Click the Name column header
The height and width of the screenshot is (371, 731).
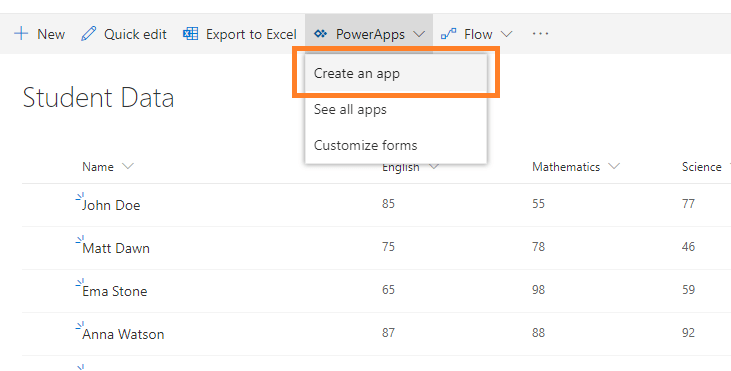pos(98,167)
